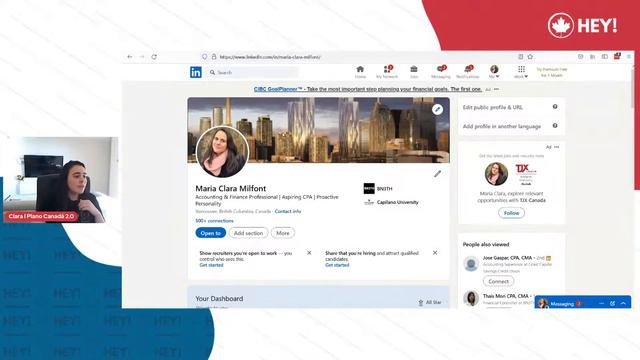Image resolution: width=640 pixels, height=360 pixels.
Task: Open Jose Gaspar, CPA, CMA profile
Action: (x=507, y=258)
